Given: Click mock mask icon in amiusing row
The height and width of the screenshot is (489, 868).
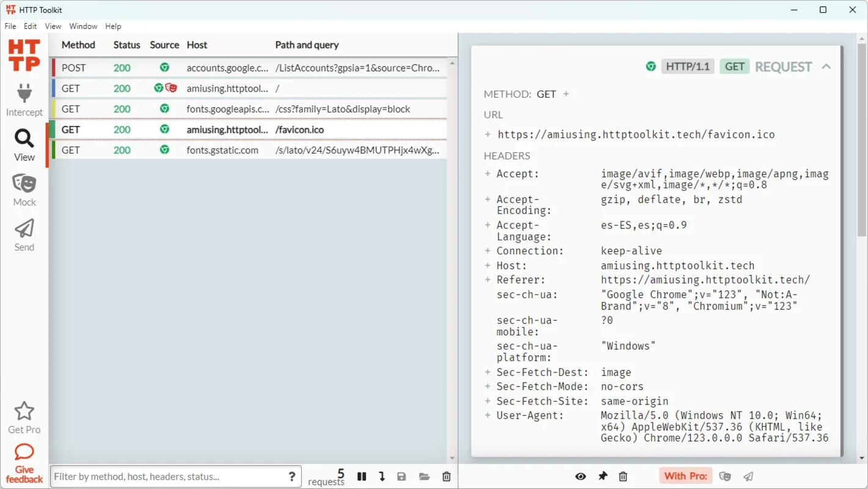Looking at the screenshot, I should click(x=171, y=88).
